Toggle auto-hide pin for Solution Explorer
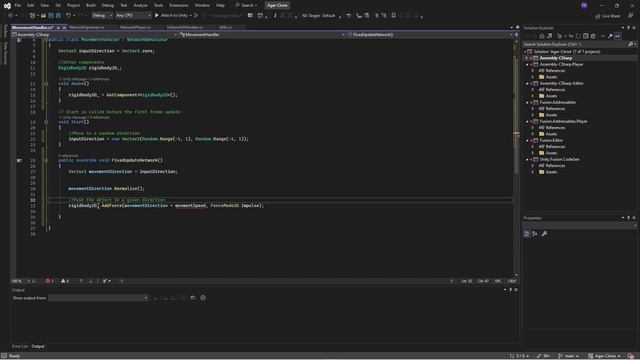Image resolution: width=640 pixels, height=360 pixels. tap(628, 28)
